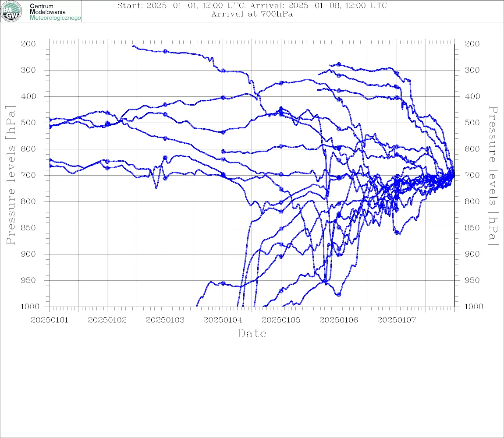The image size is (504, 438).
Task: Select the chart title line with start and arrival times
Action: 252,6
